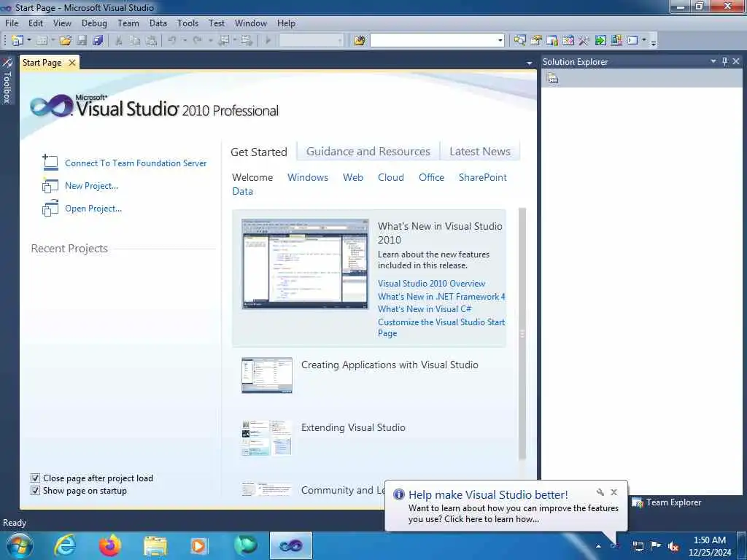
Task: Open the Solution Explorer window position dropdown
Action: coord(713,61)
